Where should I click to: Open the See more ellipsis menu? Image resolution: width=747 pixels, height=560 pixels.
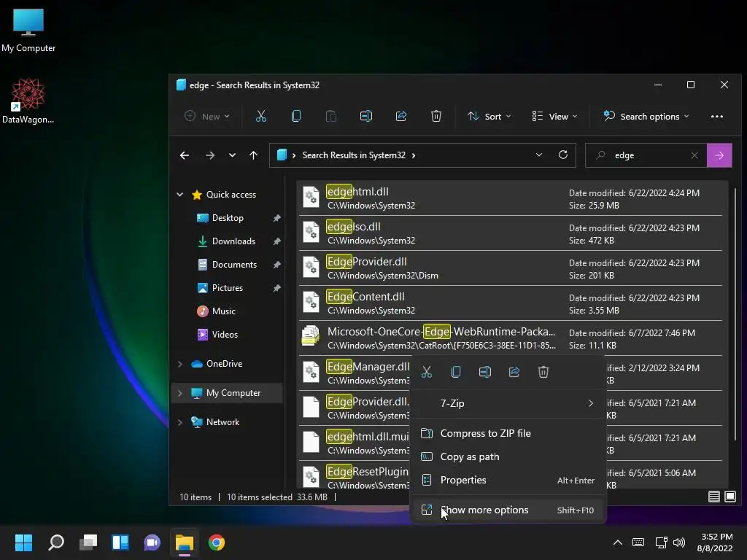coord(717,116)
